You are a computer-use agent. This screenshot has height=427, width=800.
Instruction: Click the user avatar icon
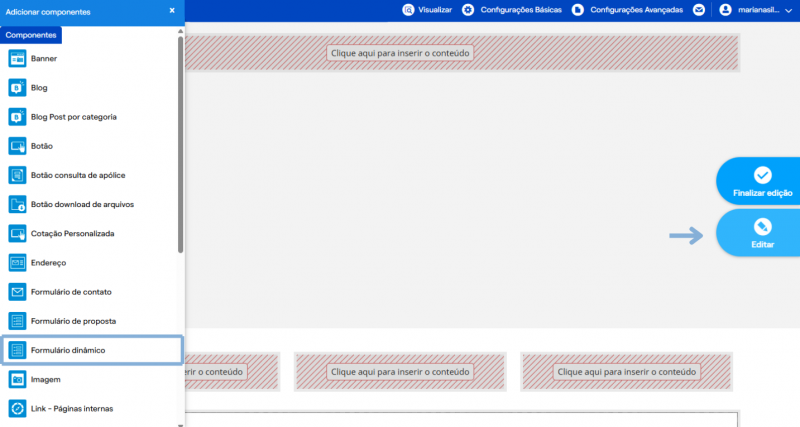point(725,10)
